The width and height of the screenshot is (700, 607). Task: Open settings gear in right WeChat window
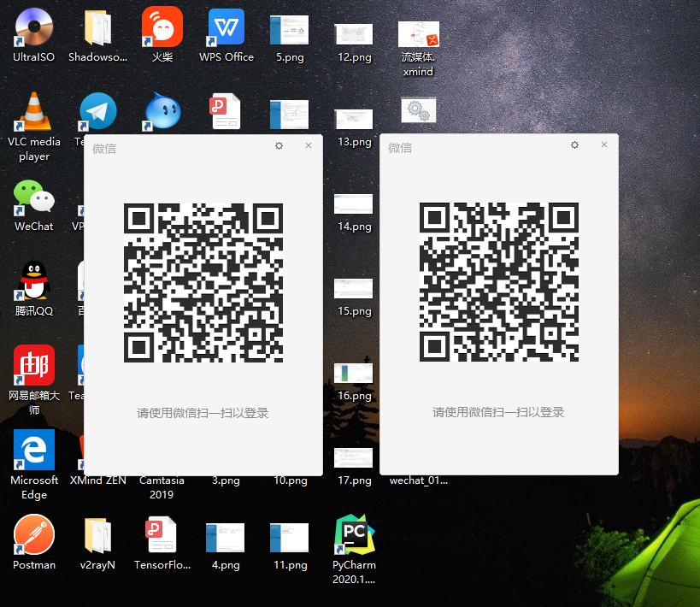click(574, 144)
